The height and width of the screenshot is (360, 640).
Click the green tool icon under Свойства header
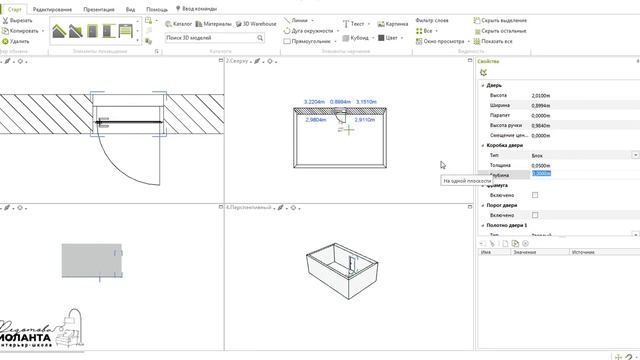click(x=484, y=73)
